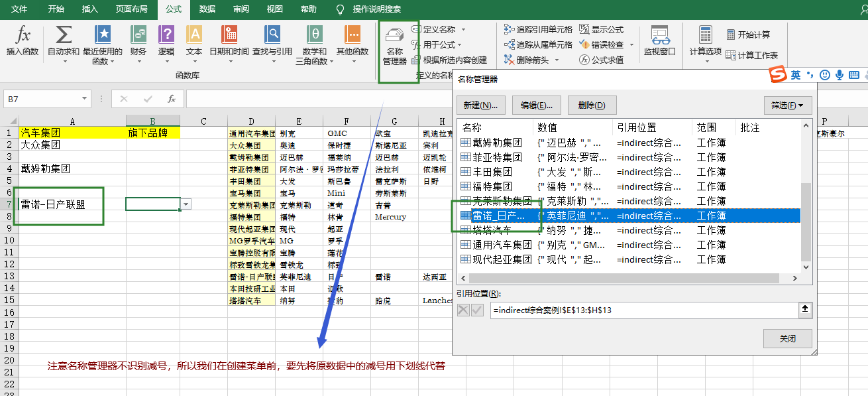868x396 pixels.
Task: Click the collapse dialog arrow beside Refers To
Action: pyautogui.click(x=806, y=309)
